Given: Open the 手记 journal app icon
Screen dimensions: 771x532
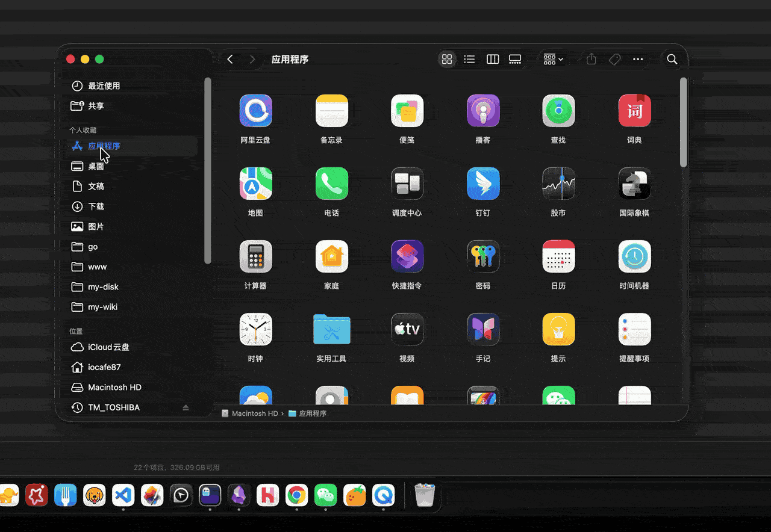Looking at the screenshot, I should tap(483, 329).
